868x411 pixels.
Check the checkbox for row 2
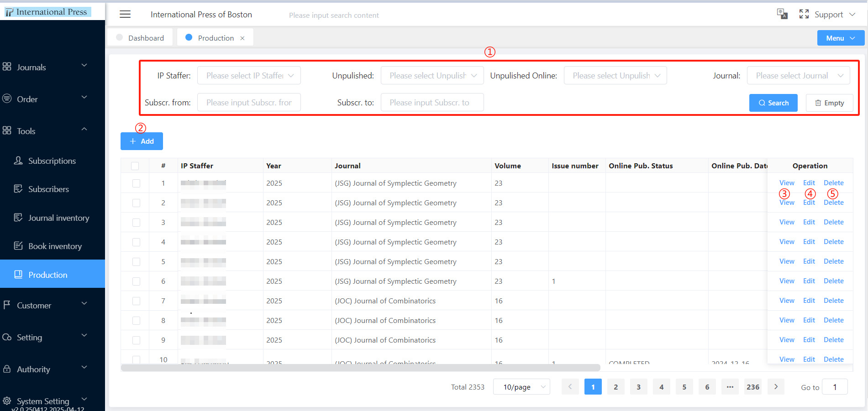click(136, 203)
